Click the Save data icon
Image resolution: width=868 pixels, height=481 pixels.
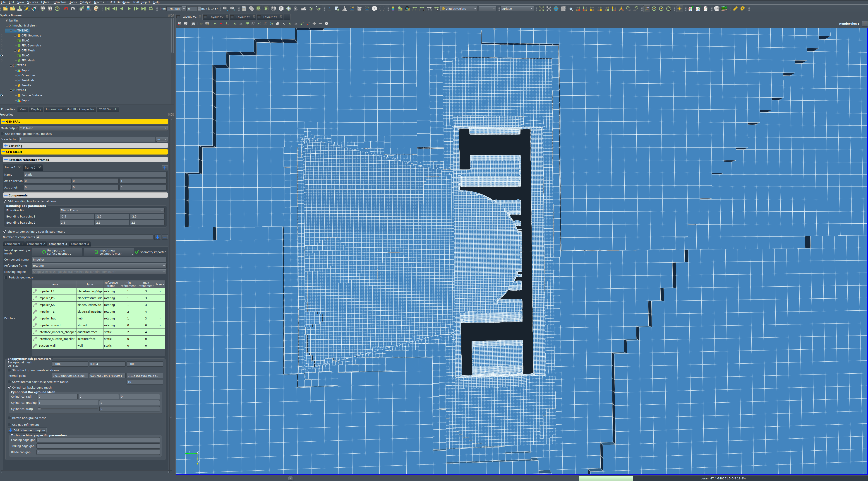[19, 9]
